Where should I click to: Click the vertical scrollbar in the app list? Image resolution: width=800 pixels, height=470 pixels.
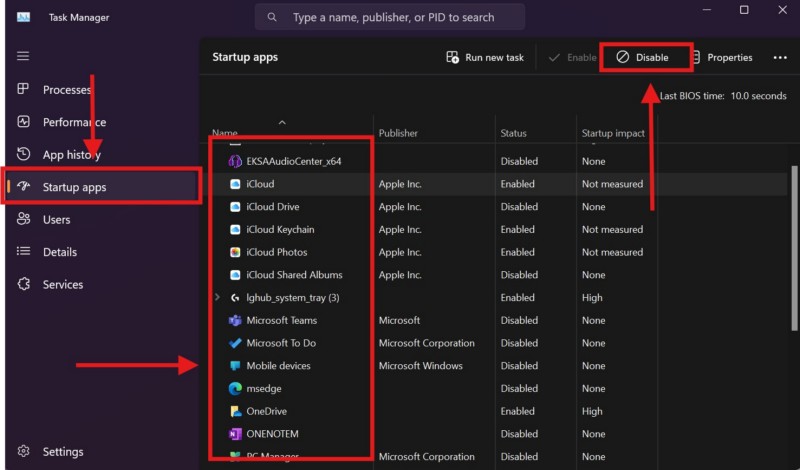(x=794, y=250)
